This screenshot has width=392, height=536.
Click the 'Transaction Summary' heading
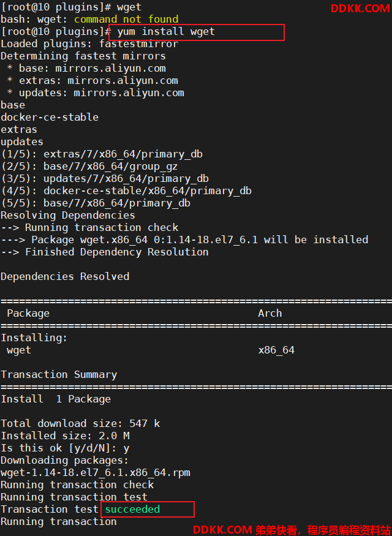(59, 375)
